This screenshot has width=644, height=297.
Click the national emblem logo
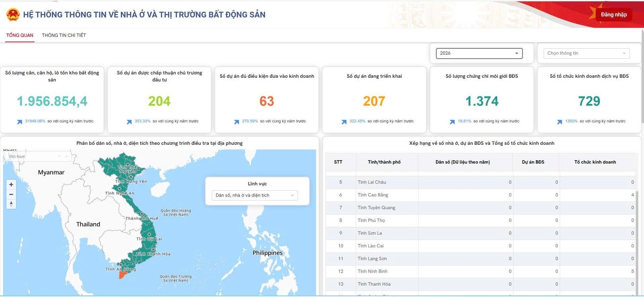coord(13,15)
